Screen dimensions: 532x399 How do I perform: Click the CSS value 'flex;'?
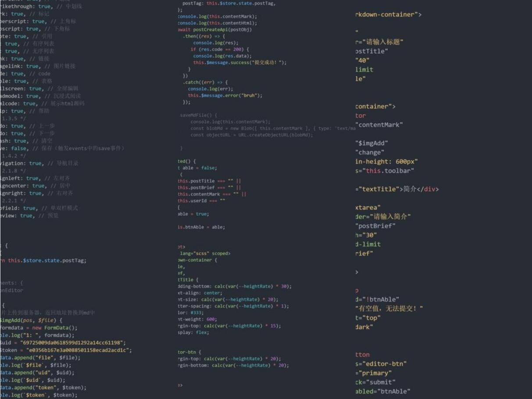[204, 332]
